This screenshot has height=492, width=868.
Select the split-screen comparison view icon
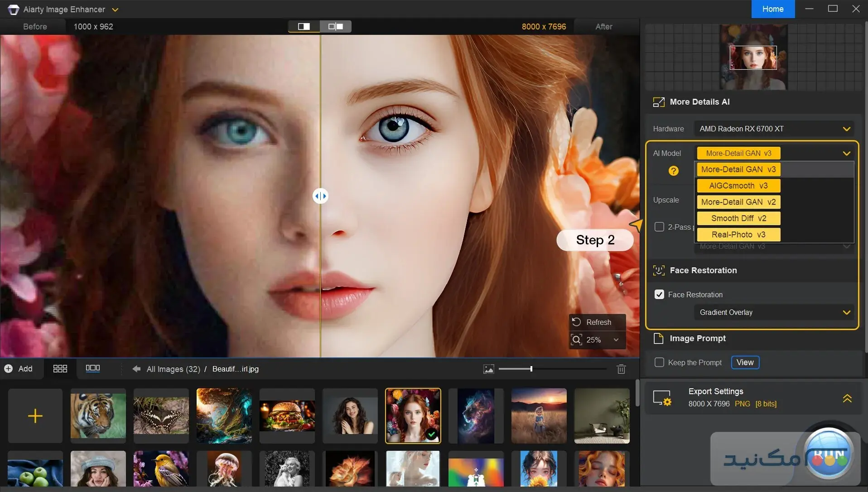[x=304, y=26]
